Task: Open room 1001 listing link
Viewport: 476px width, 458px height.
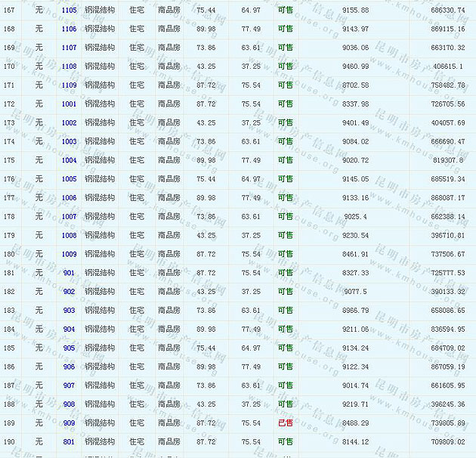Action: [x=69, y=104]
